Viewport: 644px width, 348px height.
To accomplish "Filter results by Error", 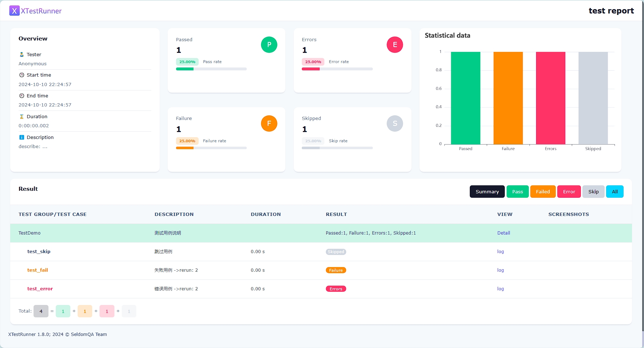I will (x=569, y=192).
